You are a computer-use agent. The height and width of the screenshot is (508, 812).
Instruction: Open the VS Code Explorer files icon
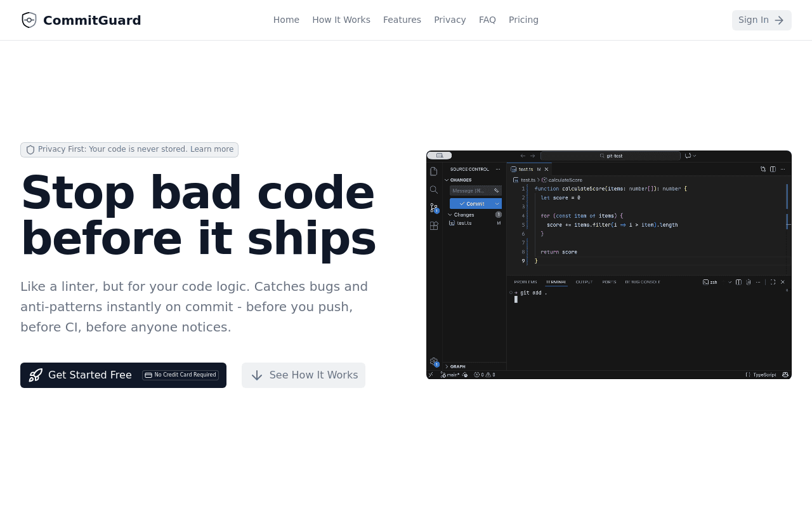434,171
